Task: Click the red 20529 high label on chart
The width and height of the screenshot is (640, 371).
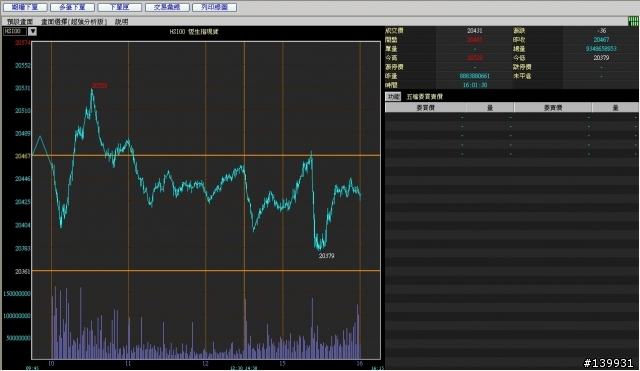Action: coord(99,85)
